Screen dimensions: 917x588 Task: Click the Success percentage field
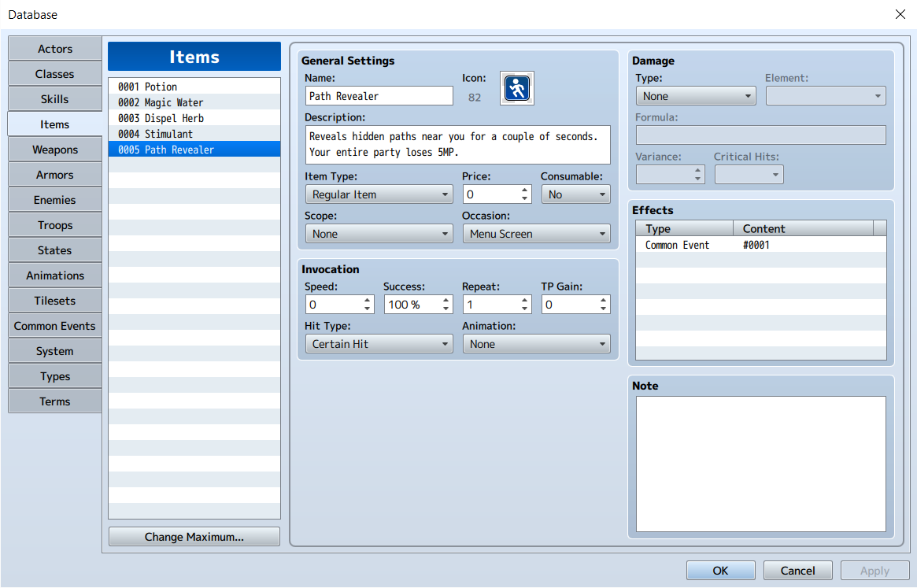tap(412, 305)
